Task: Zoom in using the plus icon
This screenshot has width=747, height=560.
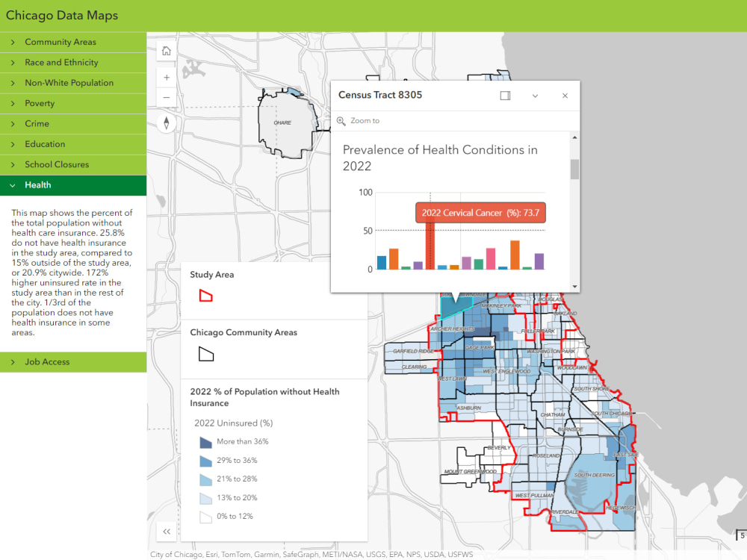Action: [166, 77]
